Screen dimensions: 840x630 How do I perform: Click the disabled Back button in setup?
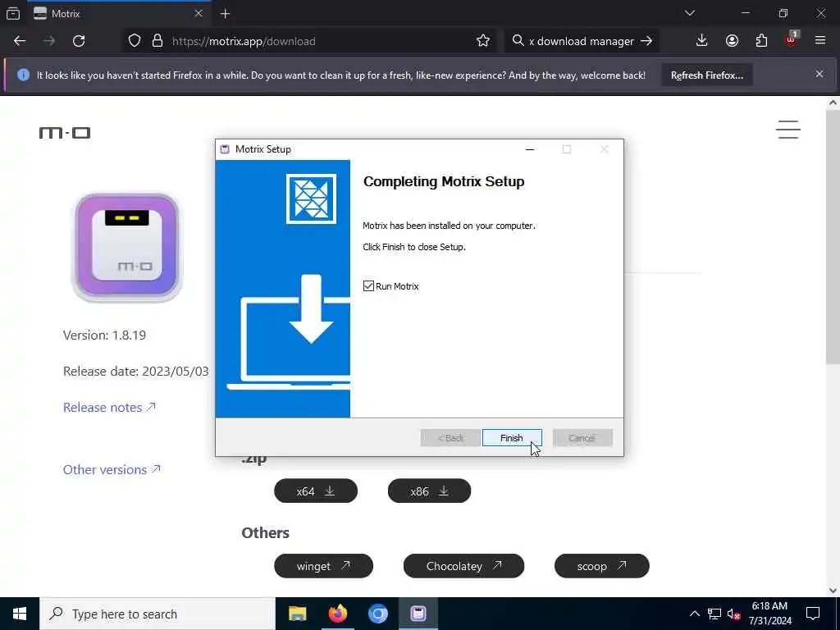[x=450, y=438]
